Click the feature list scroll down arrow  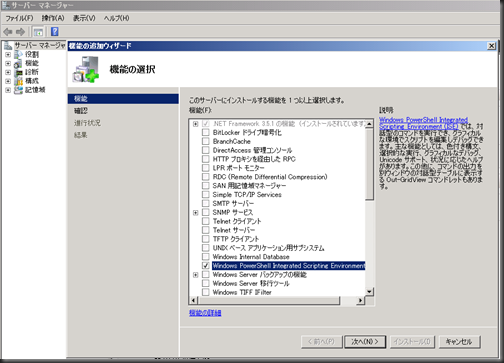pyautogui.click(x=369, y=292)
